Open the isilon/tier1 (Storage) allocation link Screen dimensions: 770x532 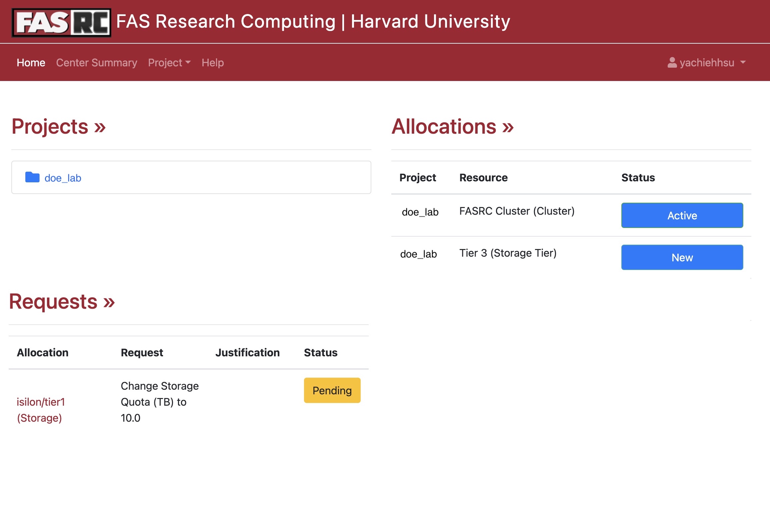41,410
